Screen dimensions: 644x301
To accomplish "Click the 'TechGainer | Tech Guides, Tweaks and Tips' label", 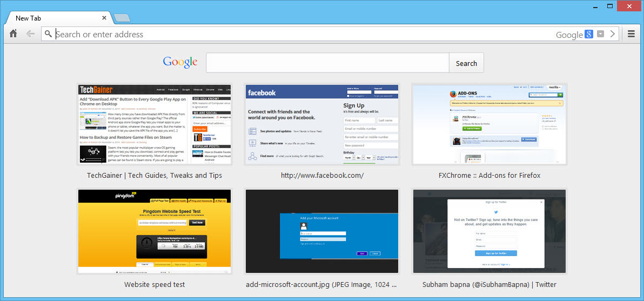I will (155, 175).
